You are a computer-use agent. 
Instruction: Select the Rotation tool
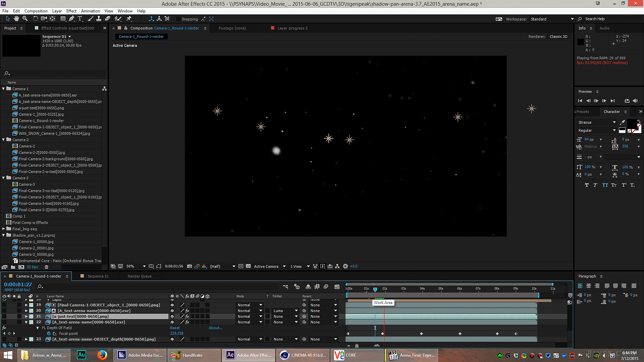[35, 19]
